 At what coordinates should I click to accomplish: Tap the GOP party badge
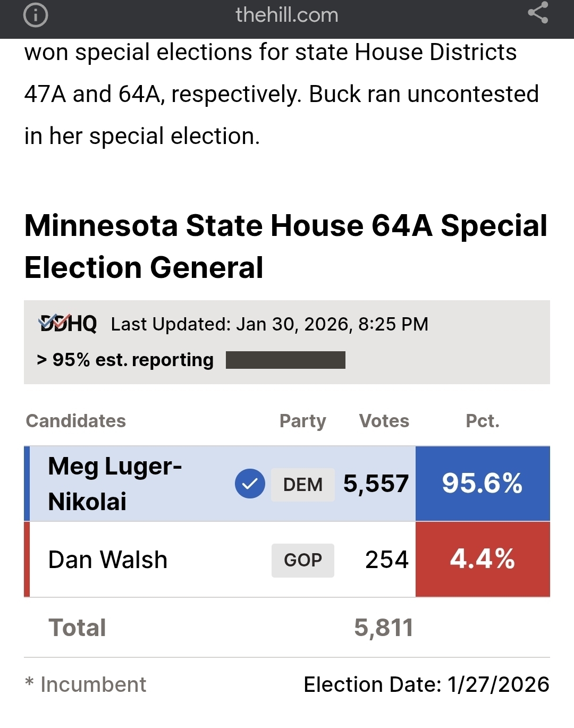click(303, 560)
